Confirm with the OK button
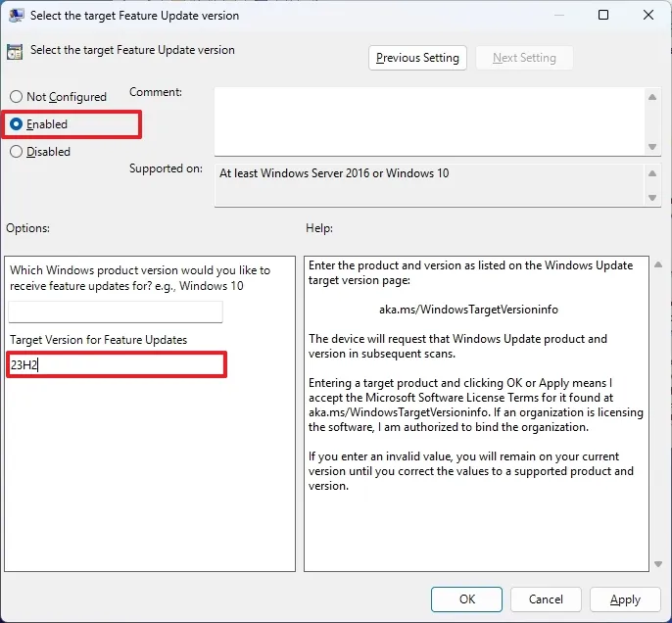This screenshot has width=672, height=623. click(466, 599)
